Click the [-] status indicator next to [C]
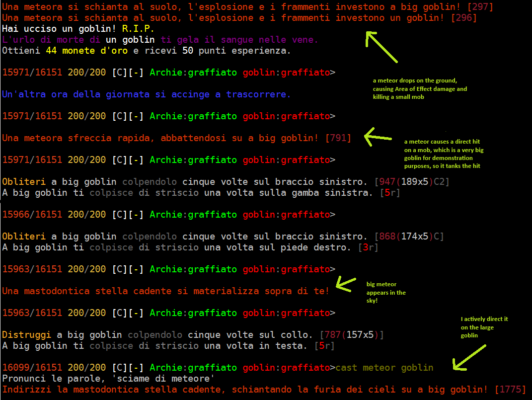The width and height of the screenshot is (532, 400). point(135,72)
